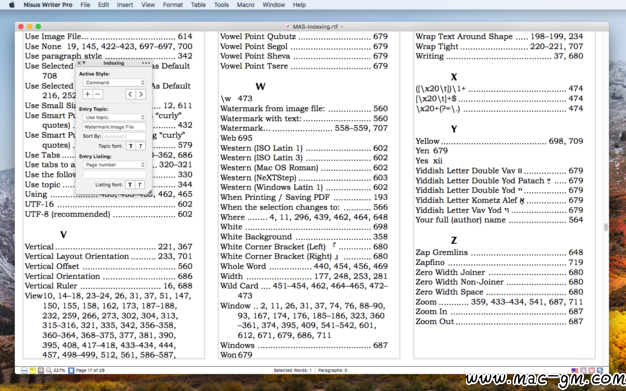This screenshot has width=626, height=391.
Task: Click the blue tag status bar icon
Action: tap(600, 371)
